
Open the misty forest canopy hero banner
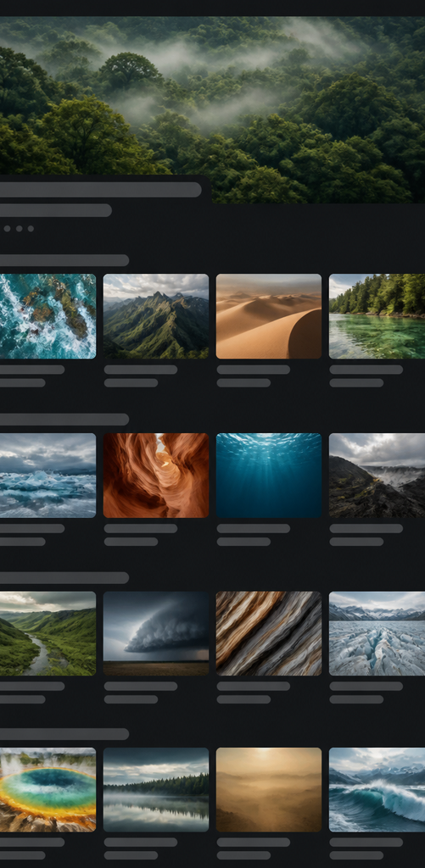(212, 109)
